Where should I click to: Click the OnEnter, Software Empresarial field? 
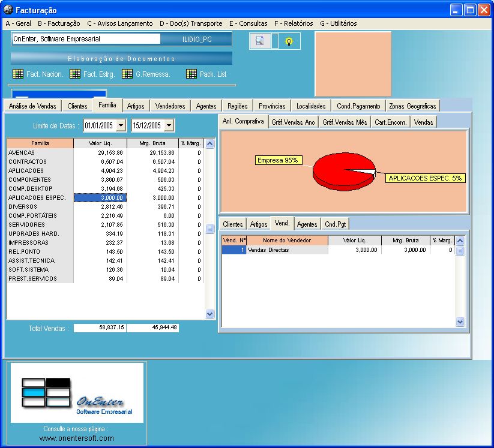point(86,39)
